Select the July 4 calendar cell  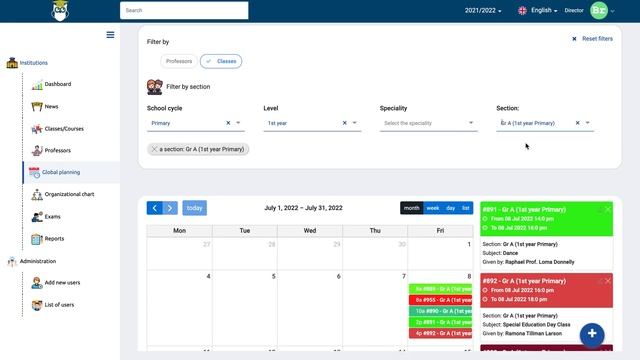pyautogui.click(x=180, y=308)
